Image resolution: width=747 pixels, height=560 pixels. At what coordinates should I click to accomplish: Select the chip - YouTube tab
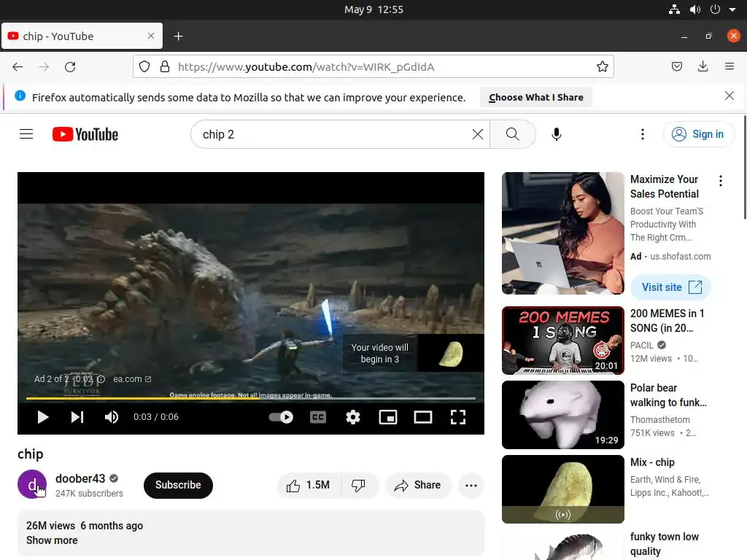[x=82, y=36]
